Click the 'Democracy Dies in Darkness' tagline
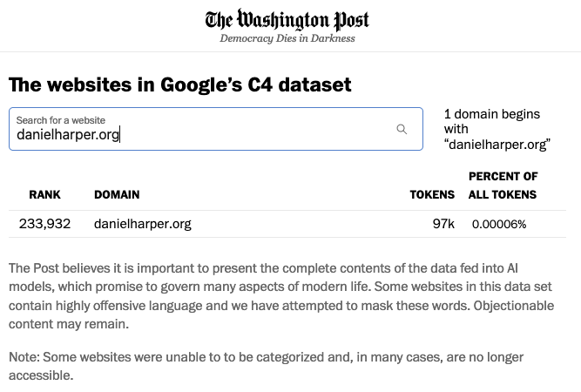 (x=287, y=38)
